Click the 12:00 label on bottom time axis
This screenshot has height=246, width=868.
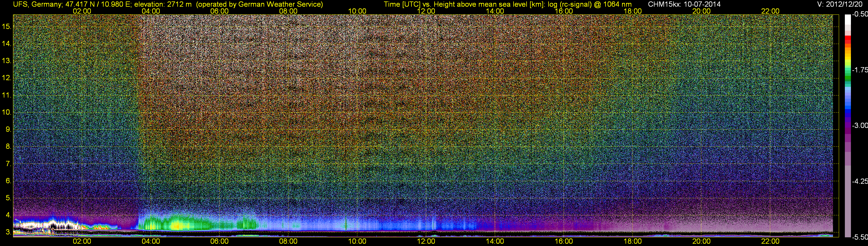coord(426,241)
